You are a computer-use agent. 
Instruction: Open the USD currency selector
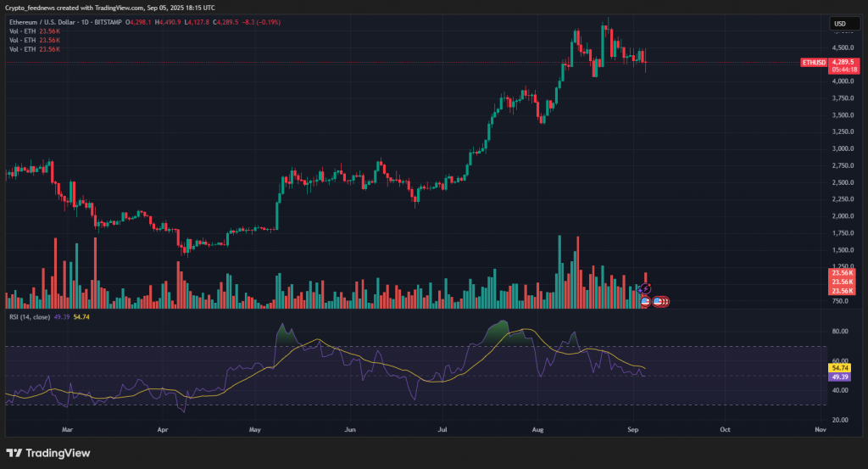[x=840, y=24]
